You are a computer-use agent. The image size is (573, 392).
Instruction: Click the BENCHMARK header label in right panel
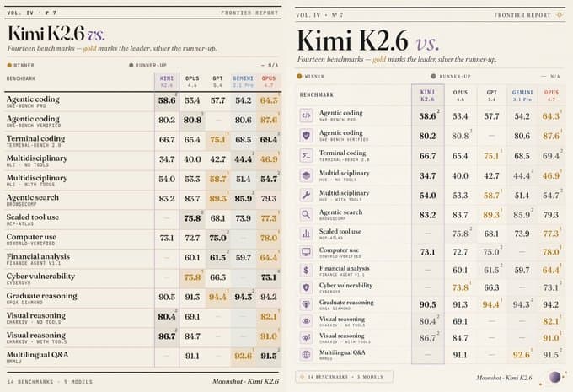317,94
